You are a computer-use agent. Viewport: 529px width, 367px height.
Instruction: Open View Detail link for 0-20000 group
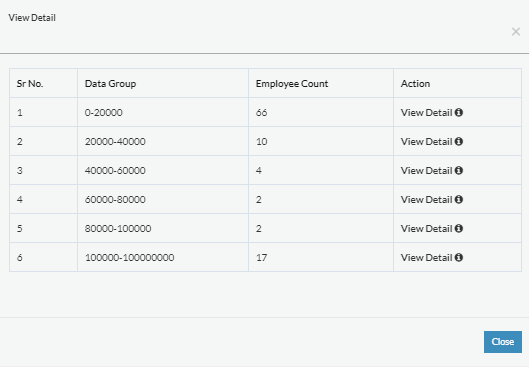[x=426, y=113]
